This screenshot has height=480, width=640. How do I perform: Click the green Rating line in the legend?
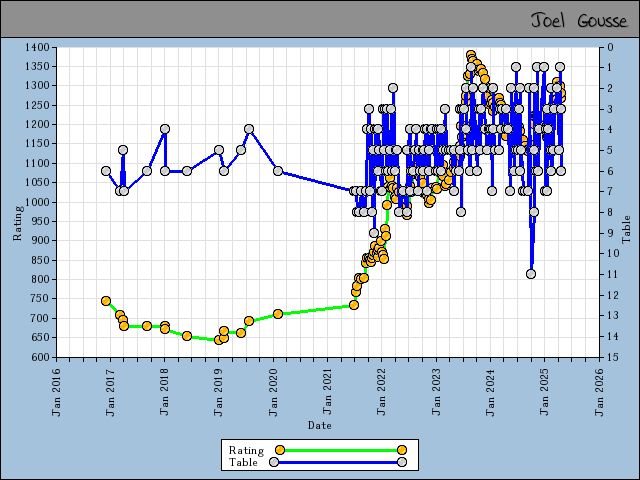click(341, 450)
